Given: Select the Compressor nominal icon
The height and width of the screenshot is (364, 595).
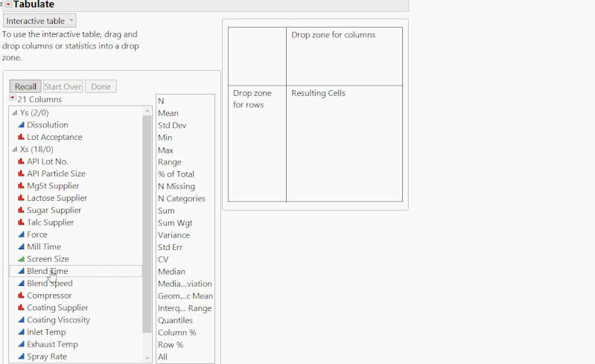Looking at the screenshot, I should tap(22, 295).
